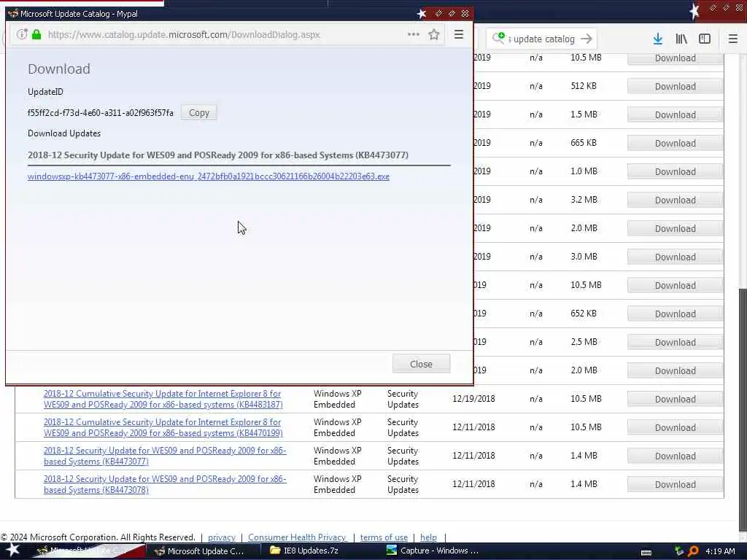Open the dialog window hamburger menu
747x560 pixels.
coord(459,34)
